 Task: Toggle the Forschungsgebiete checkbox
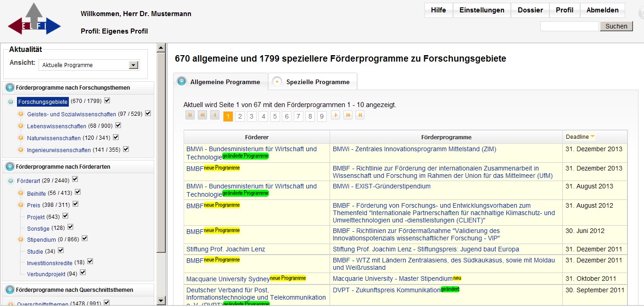[x=107, y=101]
